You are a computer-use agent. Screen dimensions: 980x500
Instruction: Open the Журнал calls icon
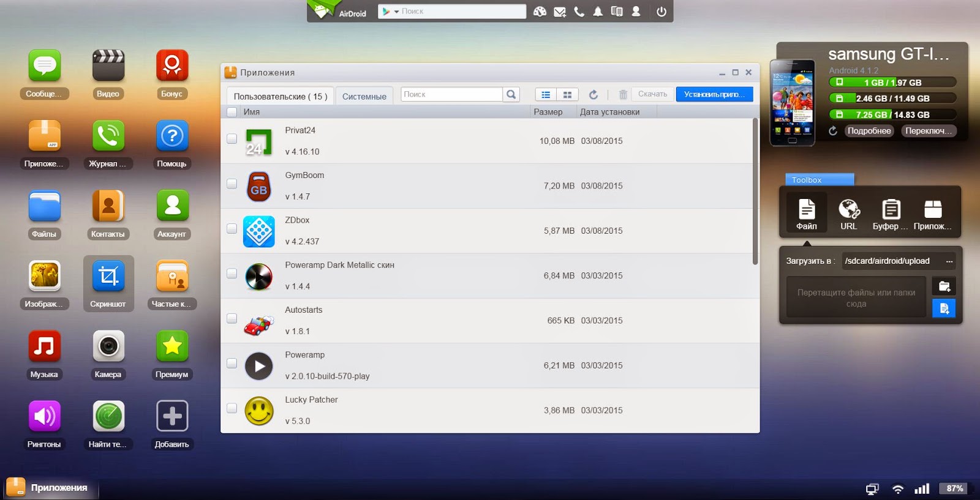point(108,135)
